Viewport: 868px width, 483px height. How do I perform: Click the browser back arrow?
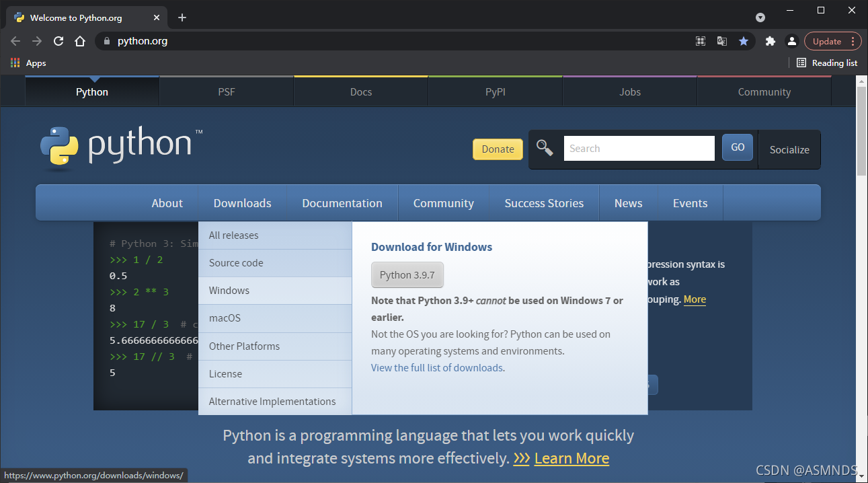click(x=15, y=41)
